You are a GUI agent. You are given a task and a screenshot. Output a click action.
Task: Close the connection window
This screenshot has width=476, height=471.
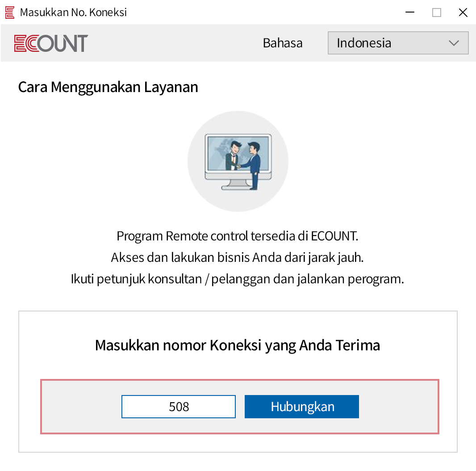[x=463, y=13]
